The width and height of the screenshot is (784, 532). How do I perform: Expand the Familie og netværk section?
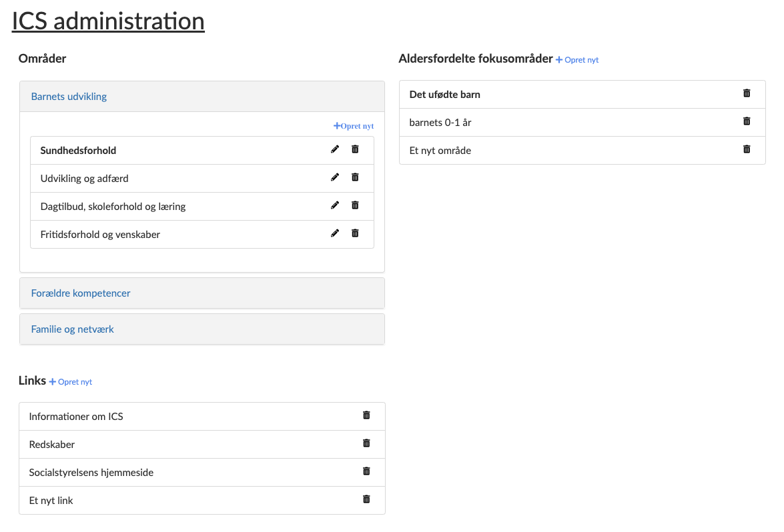(73, 329)
